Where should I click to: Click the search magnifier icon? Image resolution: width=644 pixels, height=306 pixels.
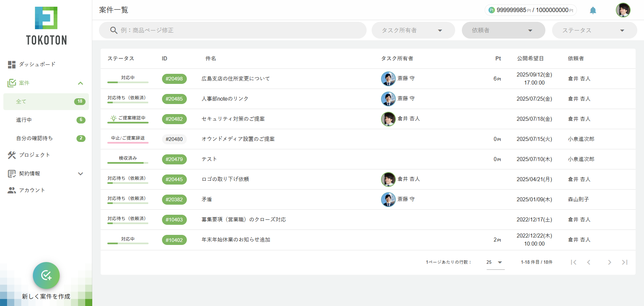coord(114,31)
